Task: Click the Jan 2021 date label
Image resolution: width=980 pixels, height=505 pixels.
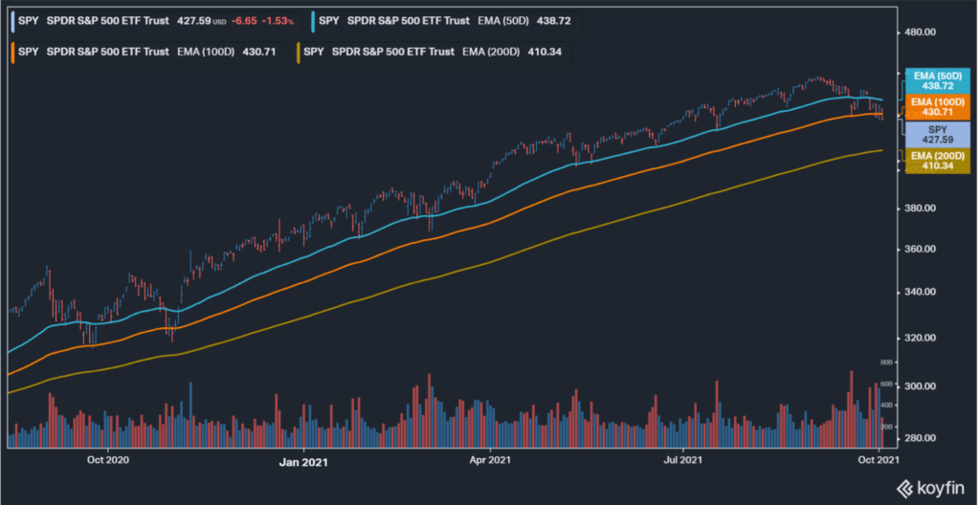Action: pyautogui.click(x=303, y=462)
